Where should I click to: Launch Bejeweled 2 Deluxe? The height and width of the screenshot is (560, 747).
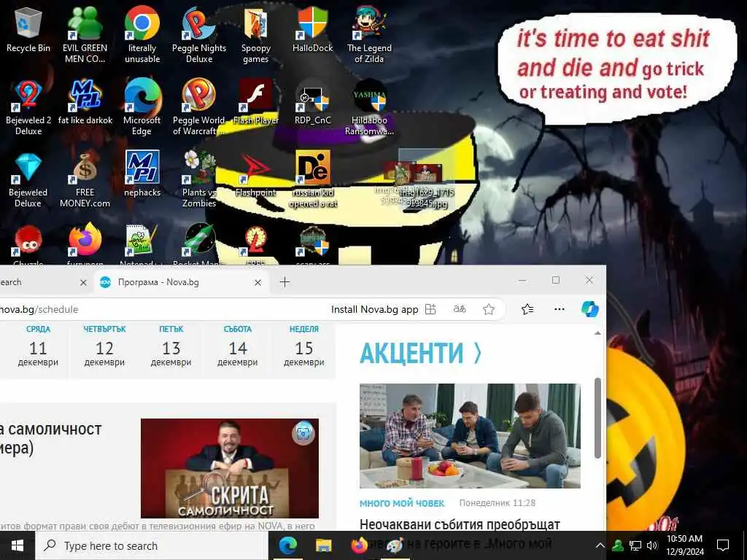pyautogui.click(x=28, y=107)
